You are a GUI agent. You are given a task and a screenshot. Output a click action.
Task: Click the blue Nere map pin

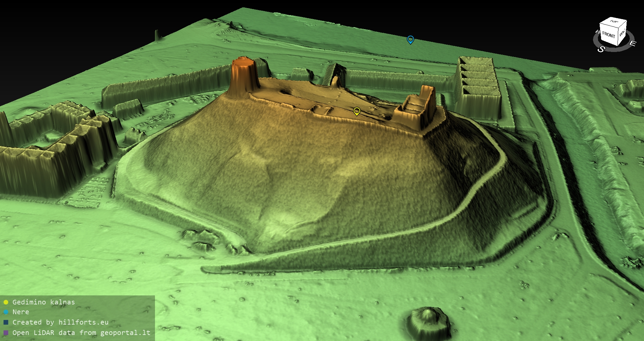coord(410,40)
